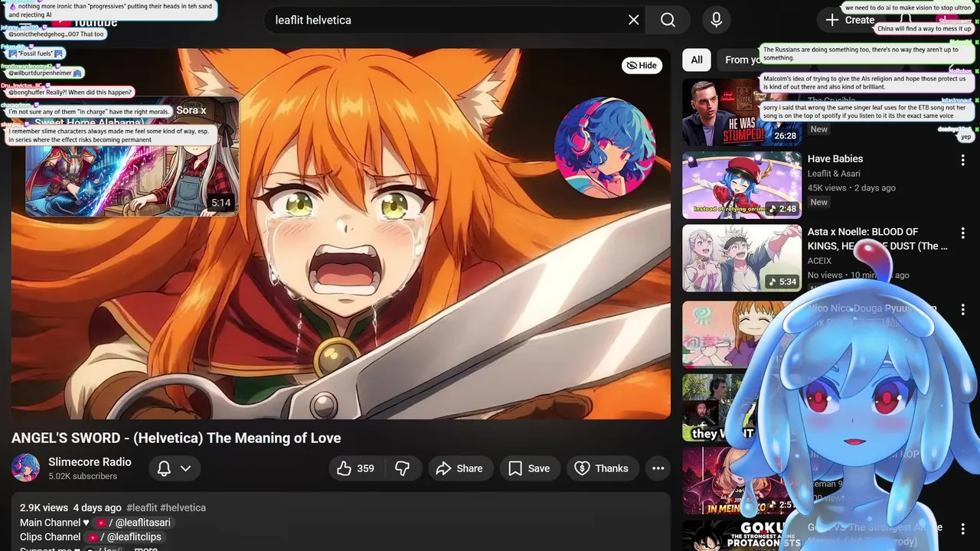Hide the end screen cards with Hide button
Image resolution: width=980 pixels, height=551 pixels.
click(642, 65)
